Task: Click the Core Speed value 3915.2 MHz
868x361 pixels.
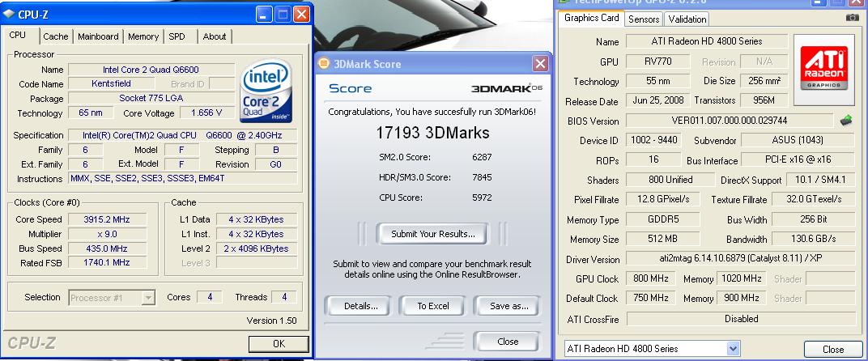Action: click(x=106, y=219)
